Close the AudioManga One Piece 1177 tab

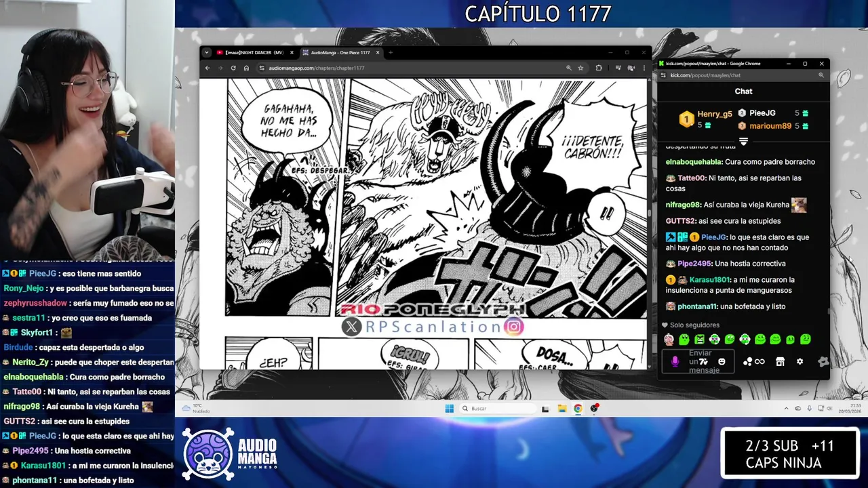[378, 53]
